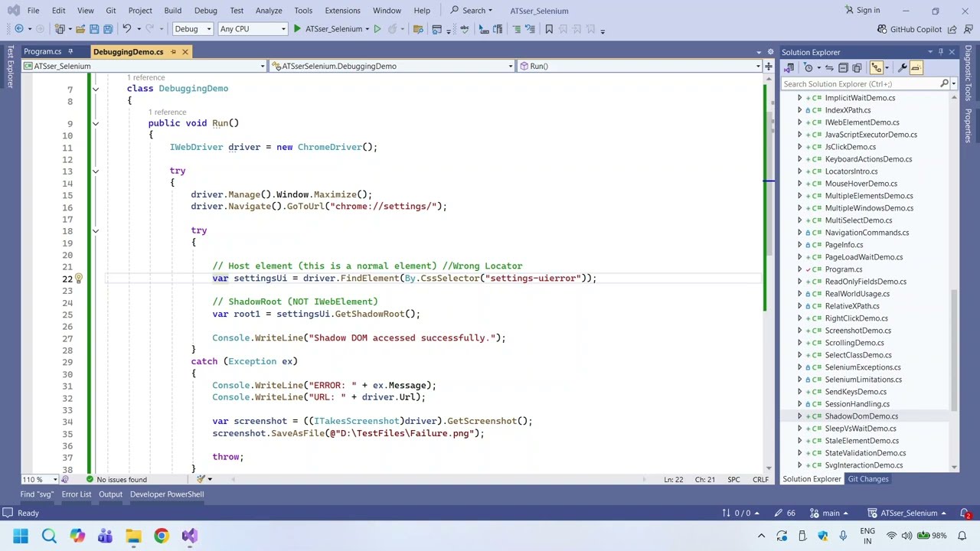Collapse the outer try block on line 13

click(95, 171)
